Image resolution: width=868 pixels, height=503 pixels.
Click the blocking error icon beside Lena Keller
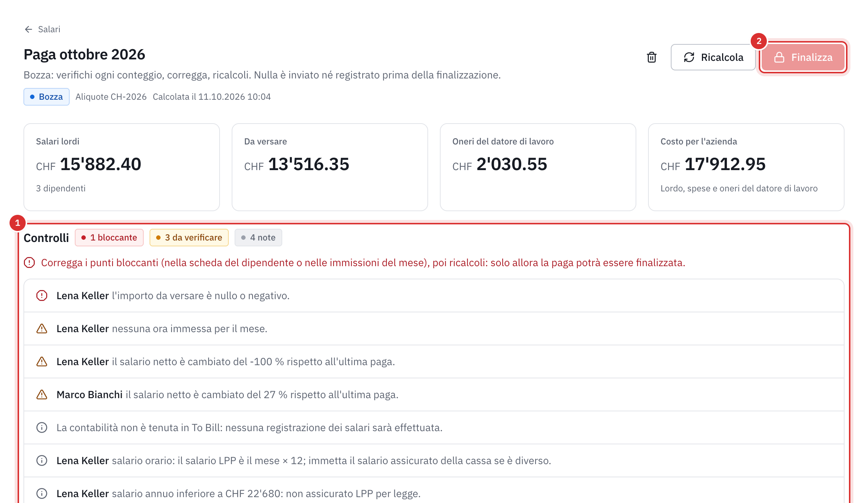[42, 295]
